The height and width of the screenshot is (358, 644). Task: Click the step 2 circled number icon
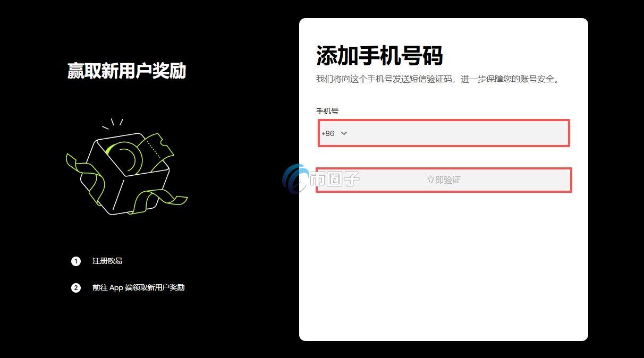[76, 287]
